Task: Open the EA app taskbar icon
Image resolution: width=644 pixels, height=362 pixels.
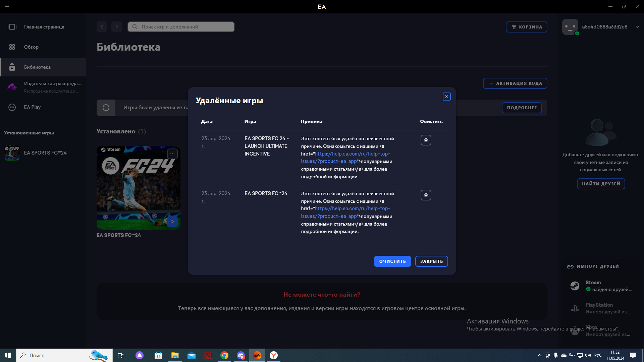Action: pyautogui.click(x=257, y=355)
